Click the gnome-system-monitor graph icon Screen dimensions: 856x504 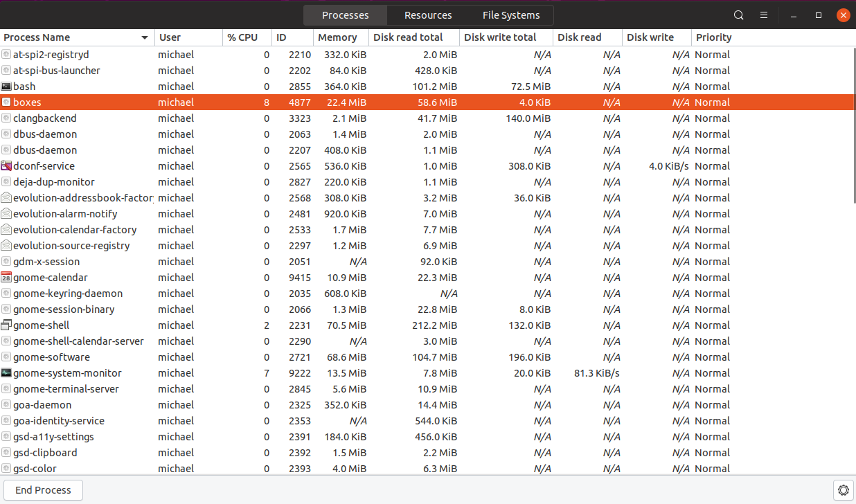(x=6, y=373)
